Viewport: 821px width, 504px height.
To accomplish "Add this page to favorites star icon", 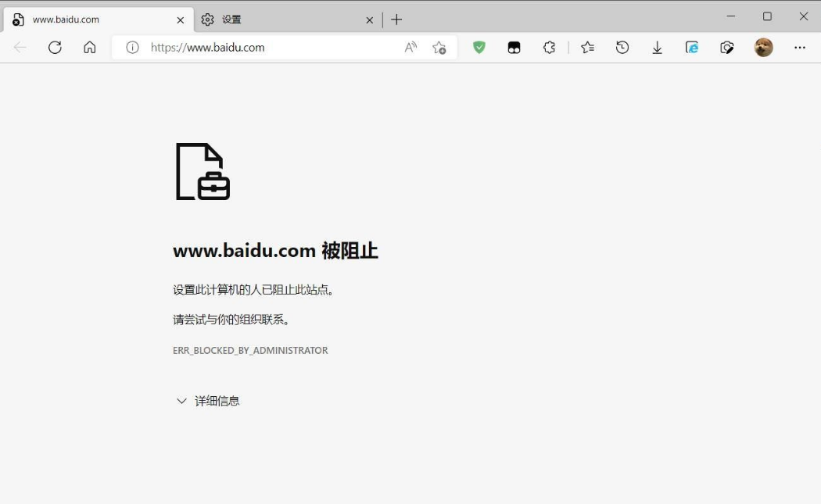I will pos(439,48).
